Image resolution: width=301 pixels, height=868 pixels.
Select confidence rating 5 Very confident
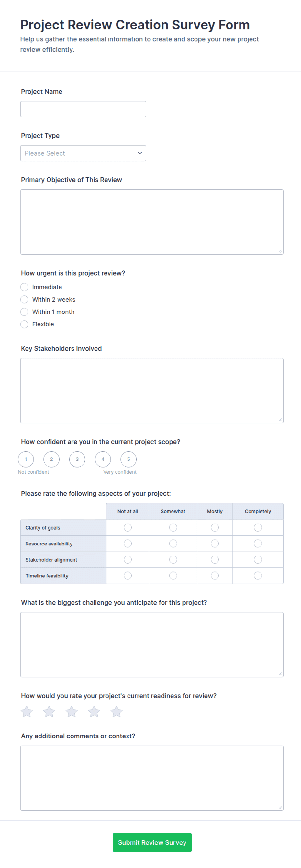click(x=128, y=459)
